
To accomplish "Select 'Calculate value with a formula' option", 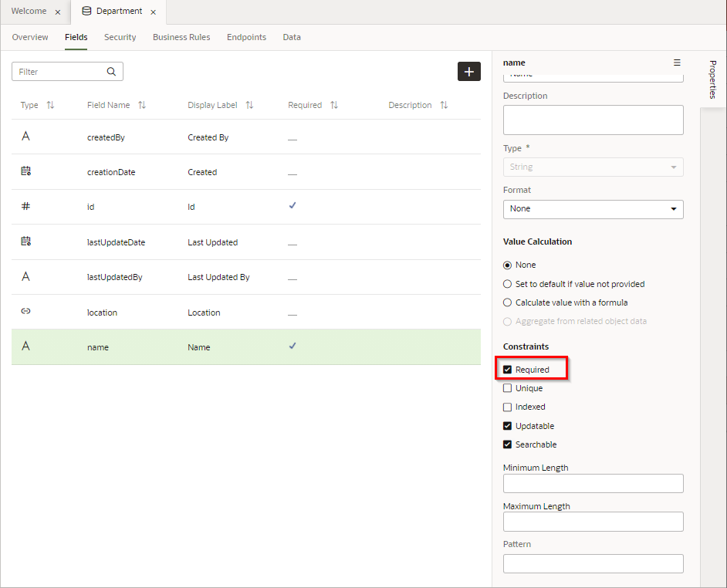I will tap(508, 302).
